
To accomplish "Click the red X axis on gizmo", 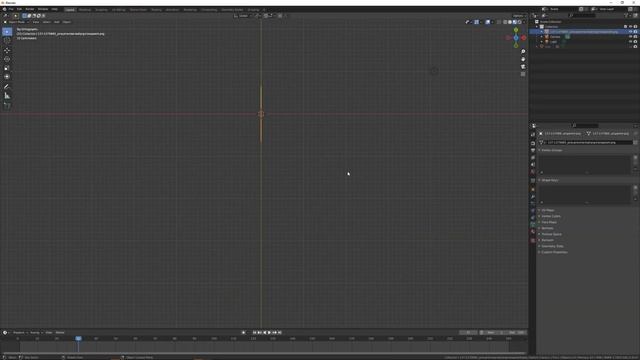I will (x=524, y=38).
